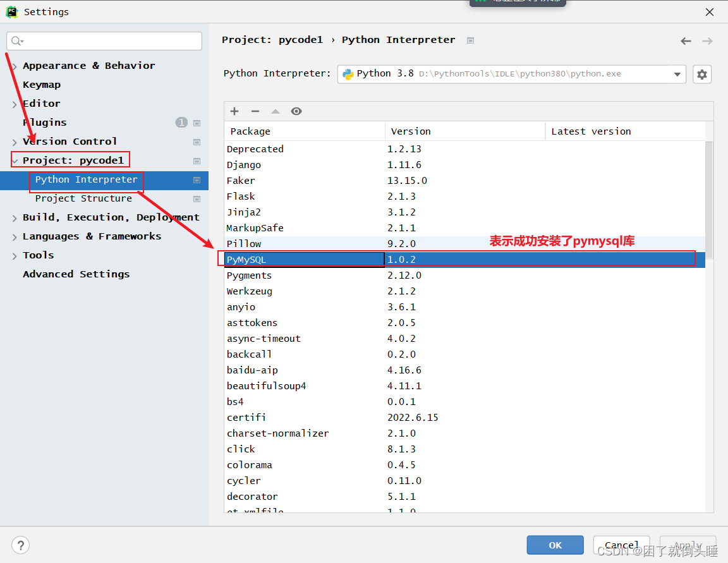This screenshot has height=563, width=728.
Task: Select the Pygments package row
Action: (x=464, y=275)
